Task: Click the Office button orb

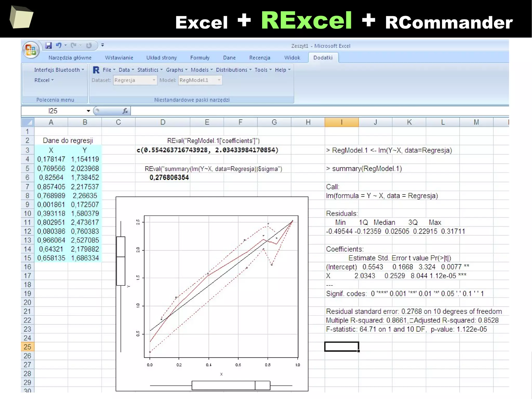Action: point(31,50)
